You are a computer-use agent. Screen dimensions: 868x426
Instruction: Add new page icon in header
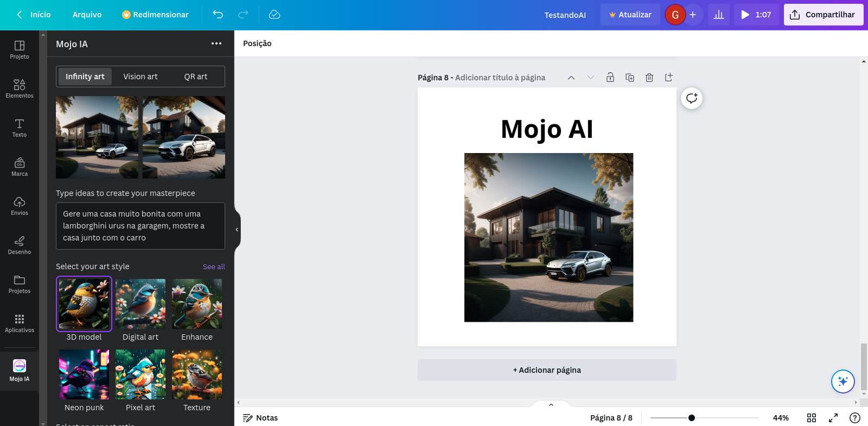pyautogui.click(x=669, y=78)
